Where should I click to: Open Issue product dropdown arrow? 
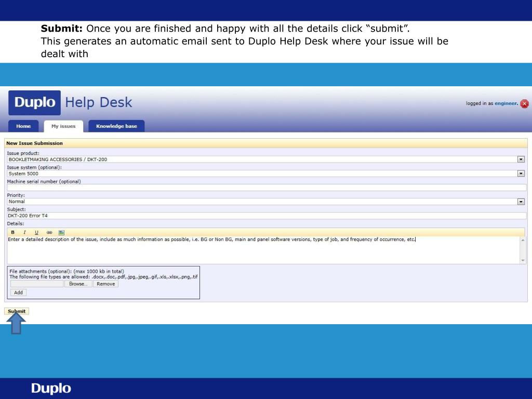(x=521, y=159)
